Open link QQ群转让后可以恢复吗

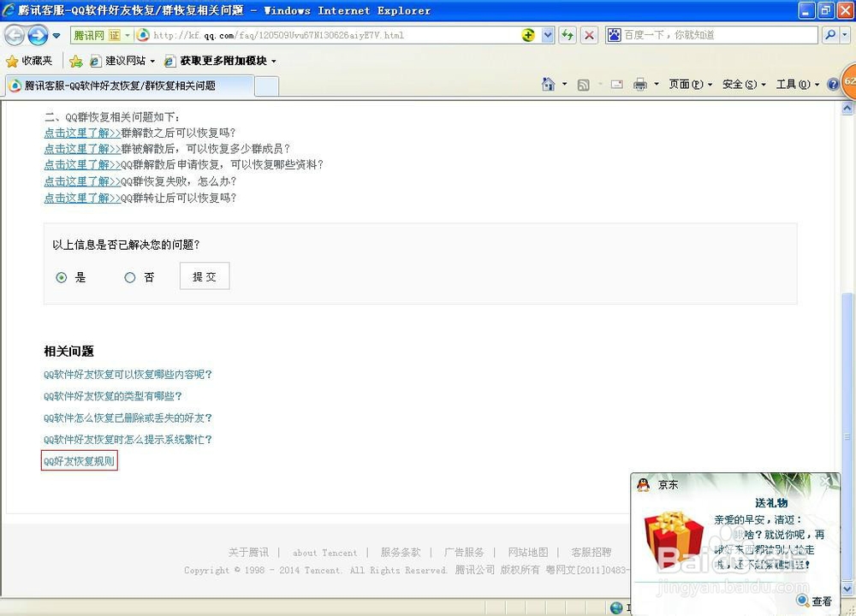tap(82, 198)
